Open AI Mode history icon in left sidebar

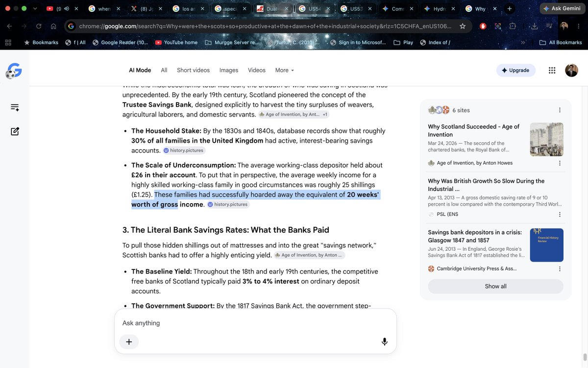coord(15,107)
